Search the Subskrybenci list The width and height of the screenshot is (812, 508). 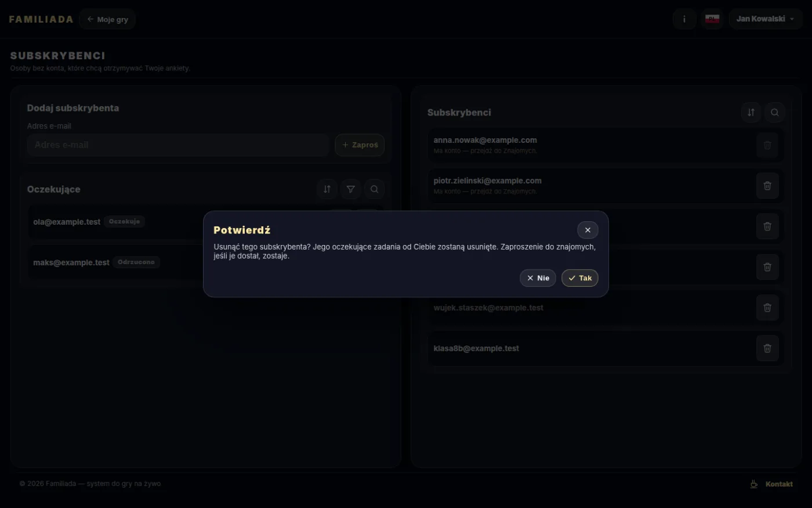[x=775, y=113]
